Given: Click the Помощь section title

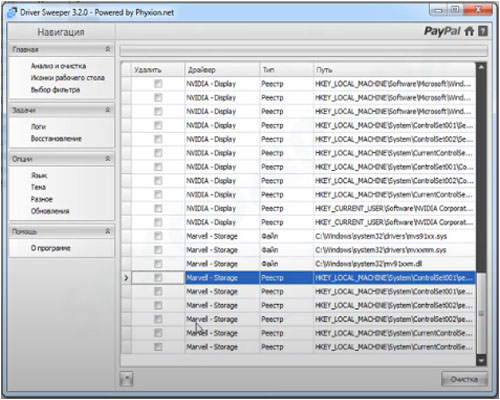Looking at the screenshot, I should coord(25,231).
